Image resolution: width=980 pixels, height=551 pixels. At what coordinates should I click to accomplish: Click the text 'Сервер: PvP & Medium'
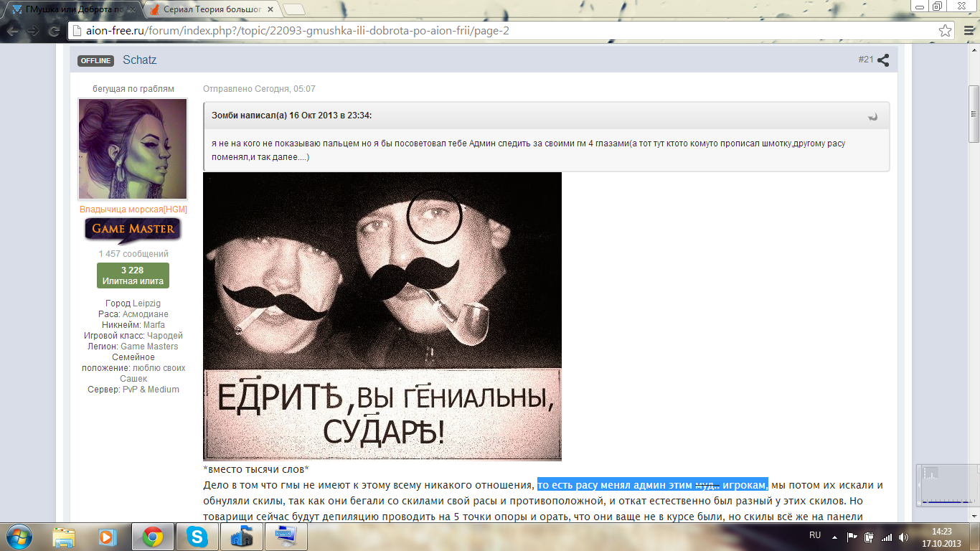tap(133, 390)
